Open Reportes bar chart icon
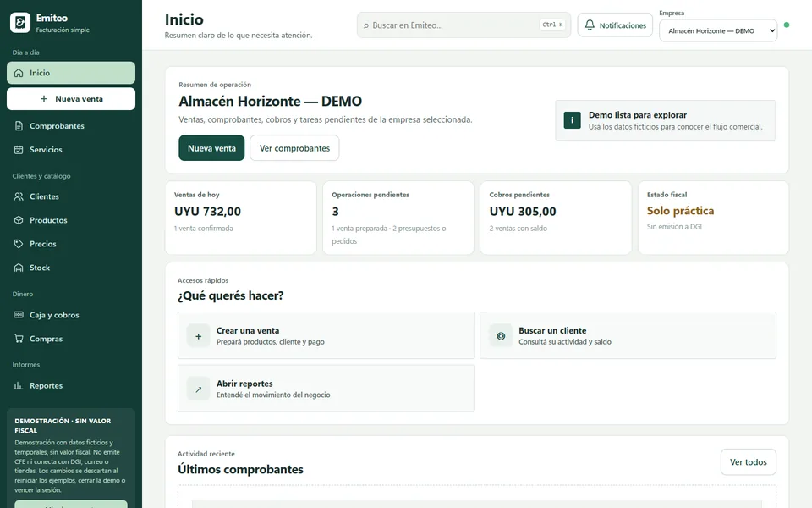812x508 pixels. pos(19,386)
